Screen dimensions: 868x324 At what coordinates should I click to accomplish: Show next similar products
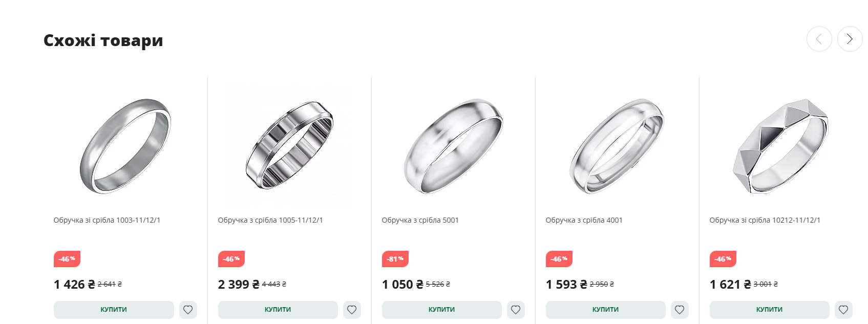click(850, 39)
